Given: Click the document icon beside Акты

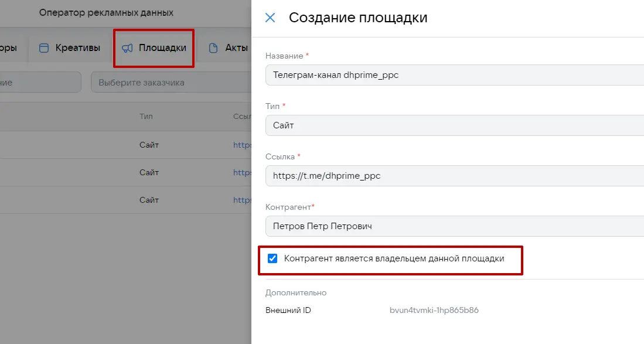Looking at the screenshot, I should 213,48.
